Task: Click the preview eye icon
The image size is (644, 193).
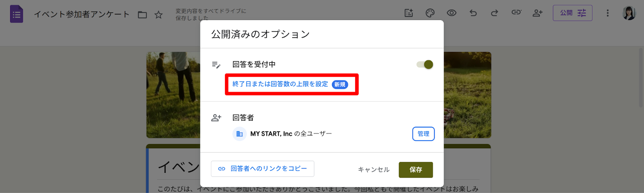Action: point(452,13)
